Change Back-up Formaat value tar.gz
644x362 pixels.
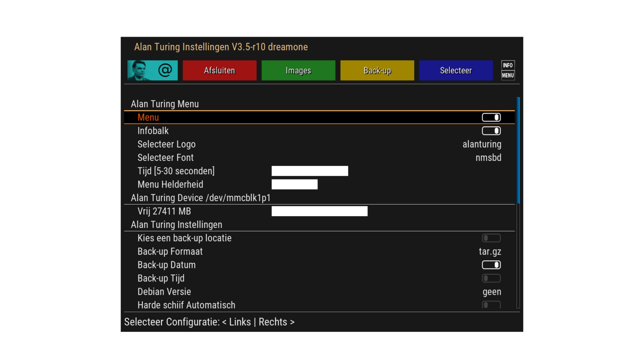click(490, 251)
